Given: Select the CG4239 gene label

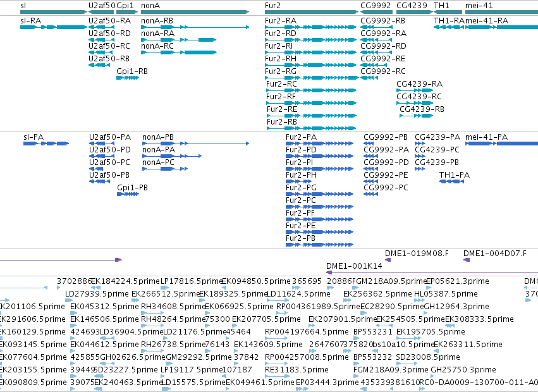Looking at the screenshot, I should tap(412, 6).
